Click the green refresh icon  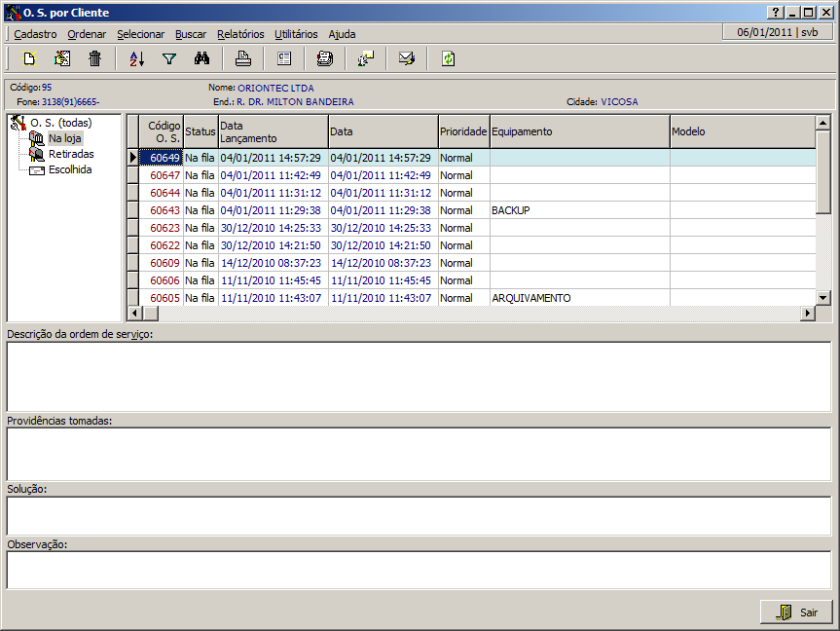pyautogui.click(x=448, y=58)
